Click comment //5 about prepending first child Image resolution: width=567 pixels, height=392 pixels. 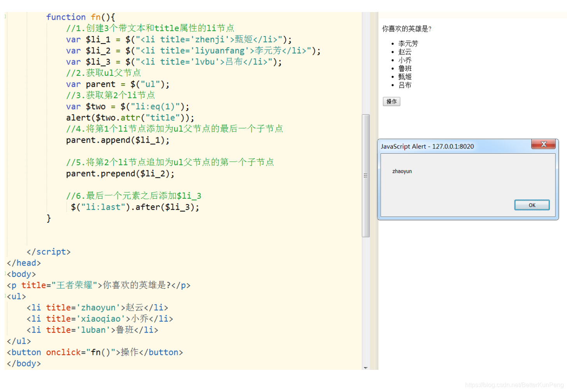pyautogui.click(x=170, y=162)
